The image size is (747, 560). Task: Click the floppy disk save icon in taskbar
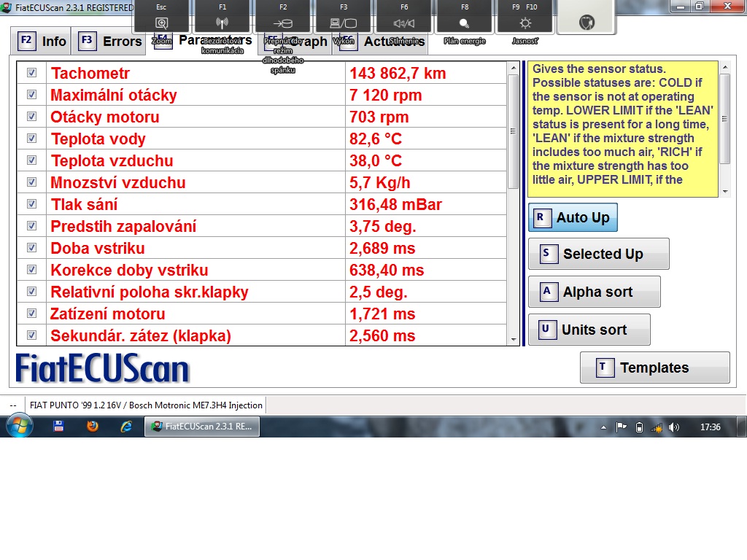pyautogui.click(x=59, y=427)
